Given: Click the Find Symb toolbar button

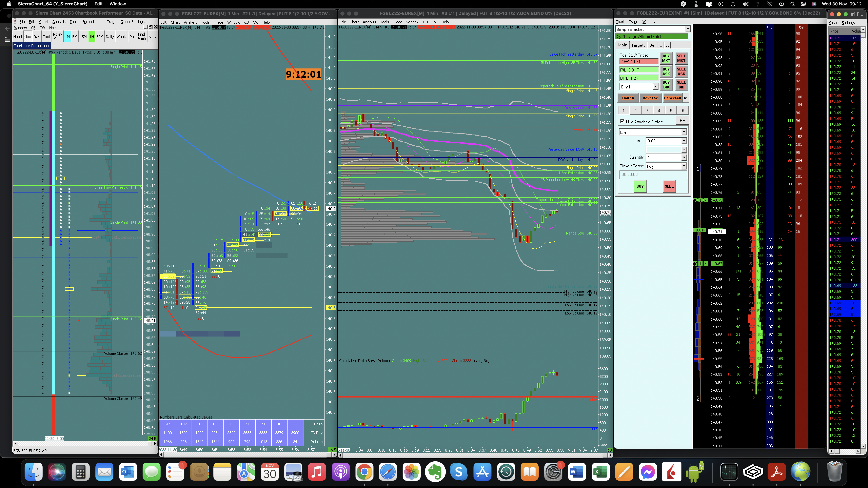Looking at the screenshot, I should [142, 36].
